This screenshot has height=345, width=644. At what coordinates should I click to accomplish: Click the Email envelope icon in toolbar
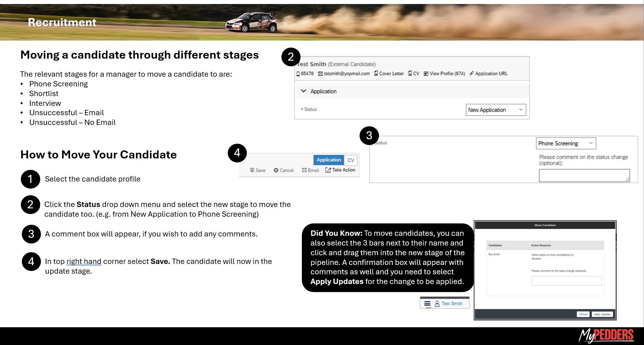(304, 170)
